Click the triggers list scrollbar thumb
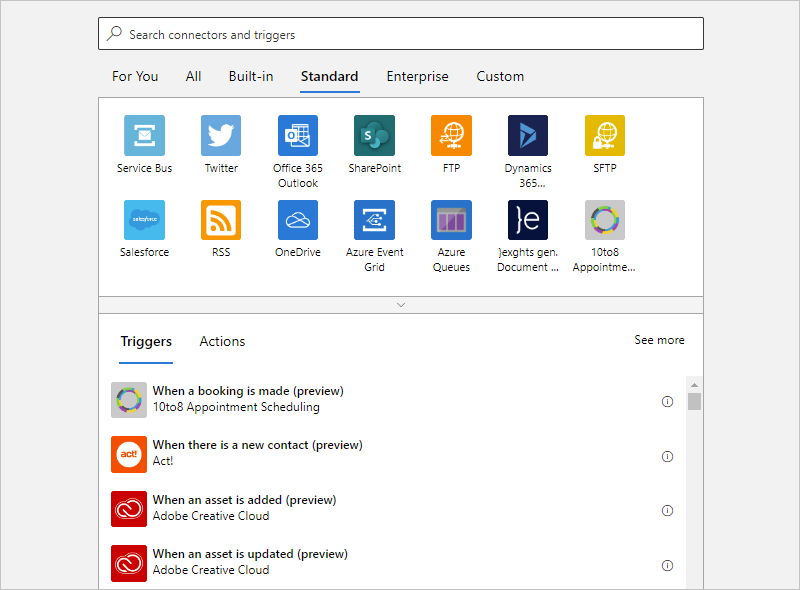The height and width of the screenshot is (590, 800). pos(694,401)
